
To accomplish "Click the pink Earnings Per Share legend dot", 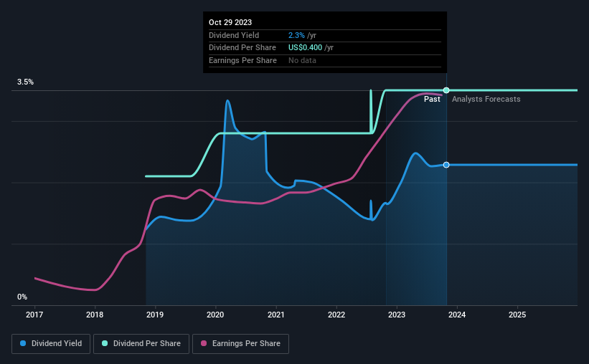I will point(204,343).
